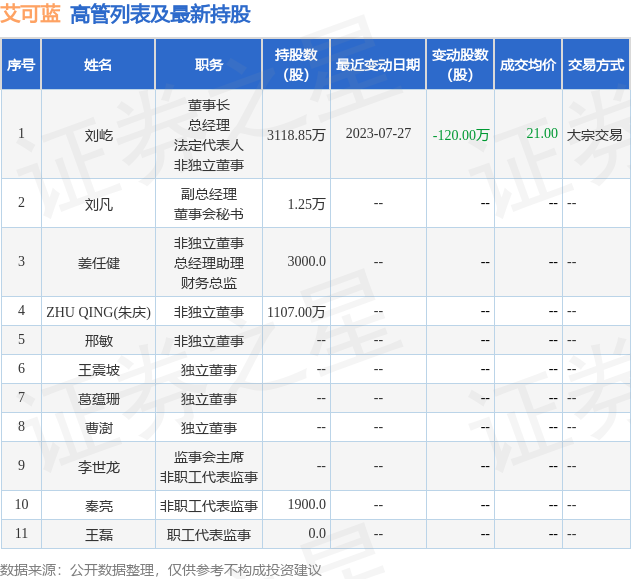Screen dimensions: 631x579
Task: Select the 持股数(股) column header
Action: (296, 64)
